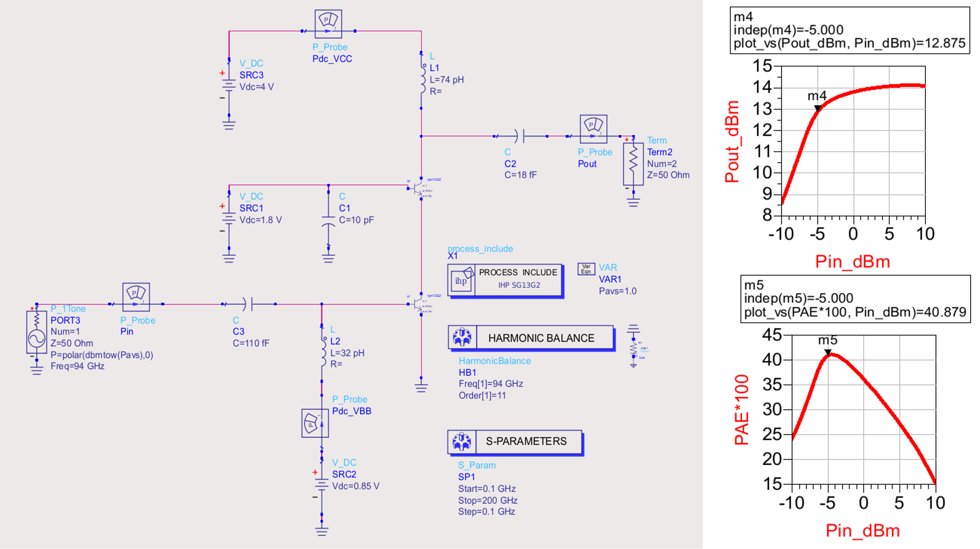The height and width of the screenshot is (549, 980).
Task: Click the Pavs=1.0 variable text
Action: [x=617, y=291]
